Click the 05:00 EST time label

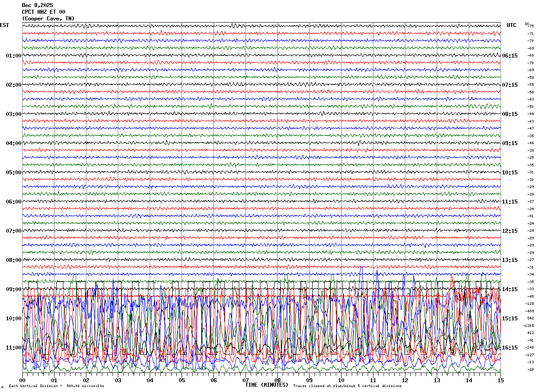click(14, 173)
